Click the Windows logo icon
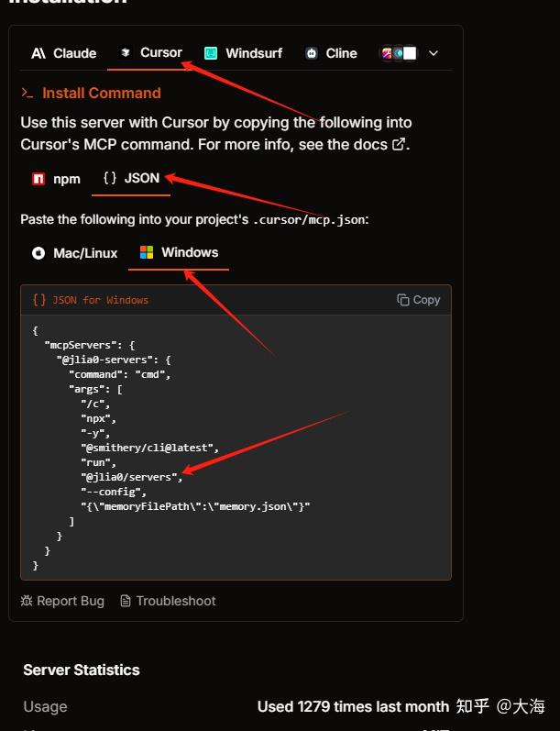Image resolution: width=560 pixels, height=731 pixels. pos(147,252)
